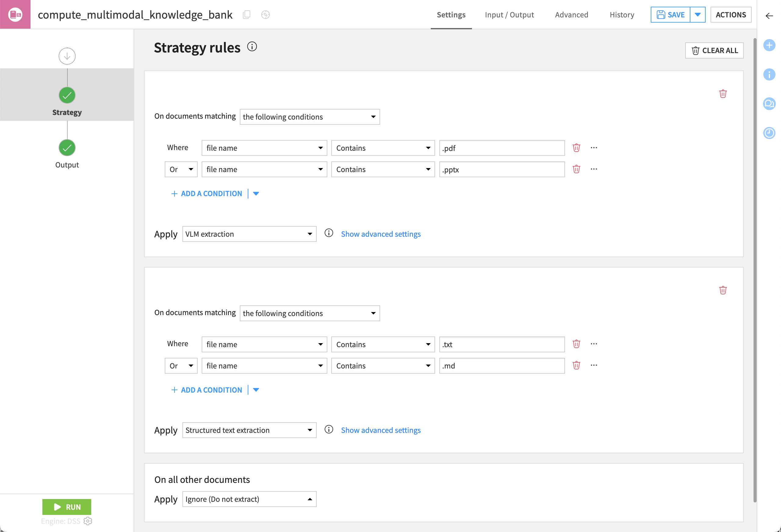Expand the Save button dropdown arrow

698,15
